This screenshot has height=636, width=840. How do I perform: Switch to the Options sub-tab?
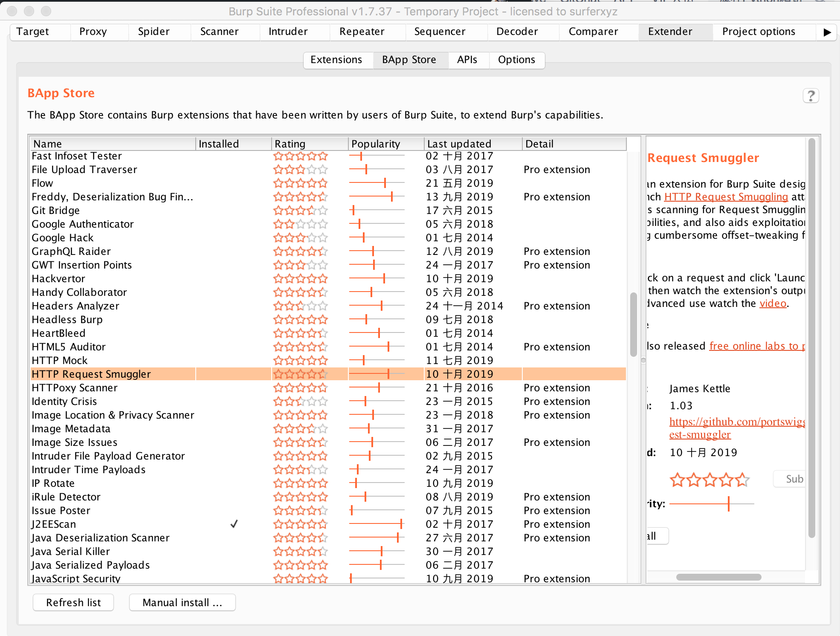516,60
